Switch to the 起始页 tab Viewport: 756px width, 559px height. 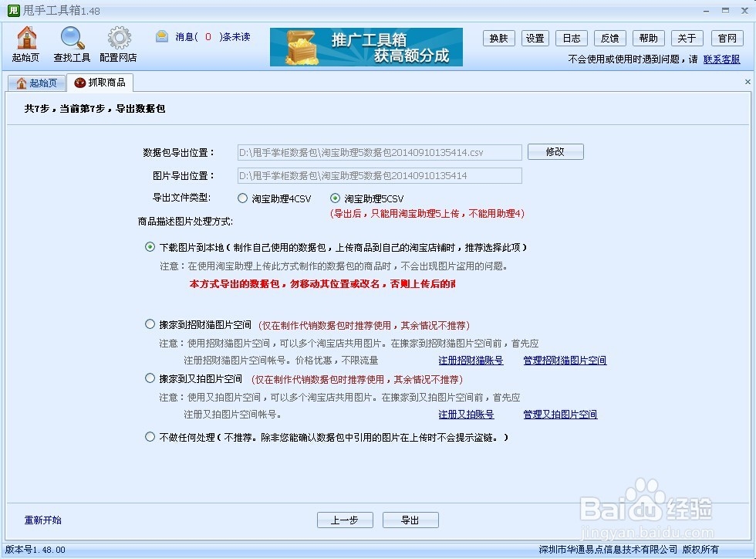(37, 83)
